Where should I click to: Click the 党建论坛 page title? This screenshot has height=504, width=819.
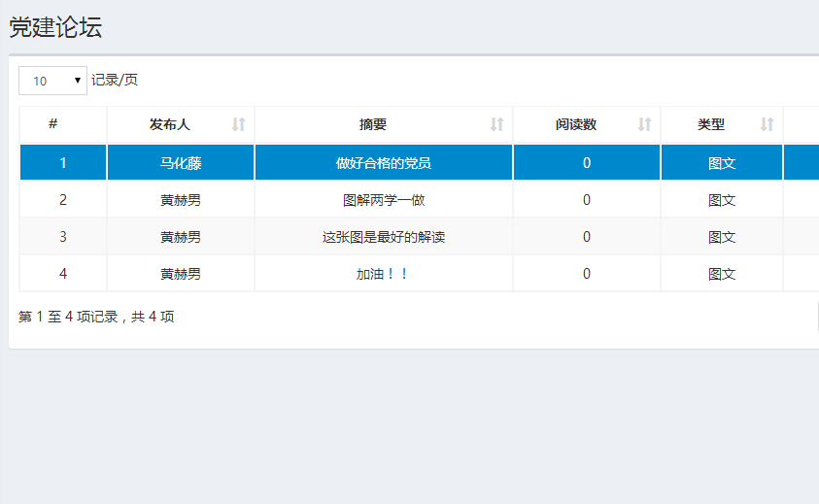click(55, 27)
